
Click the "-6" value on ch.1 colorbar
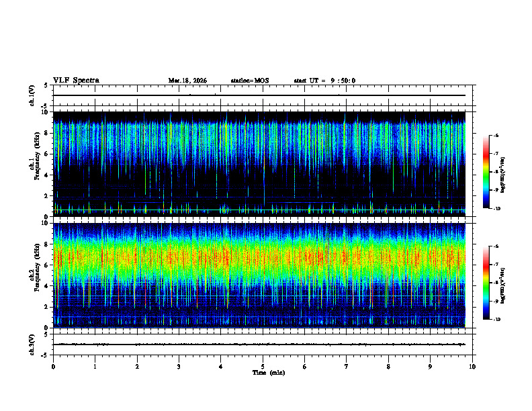pos(496,135)
